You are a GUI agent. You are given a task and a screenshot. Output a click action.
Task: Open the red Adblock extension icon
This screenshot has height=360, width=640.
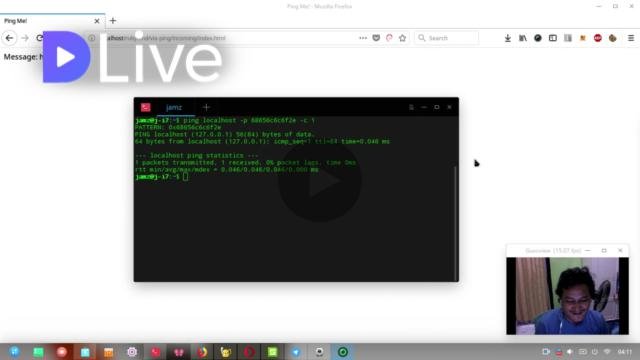click(598, 38)
